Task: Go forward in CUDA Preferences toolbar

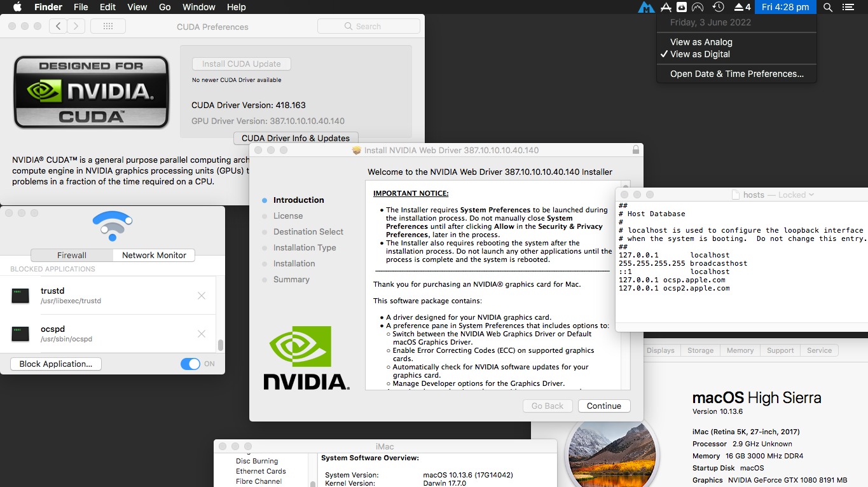Action: click(x=76, y=26)
